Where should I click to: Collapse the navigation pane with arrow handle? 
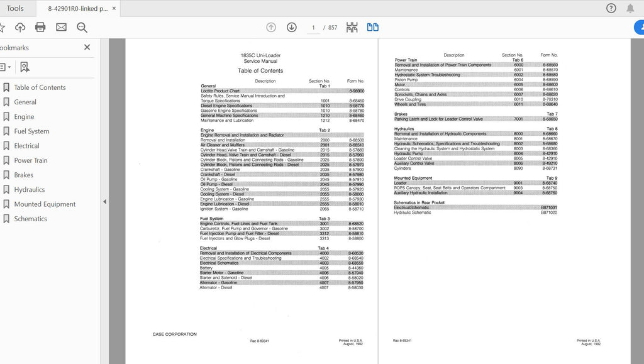(x=104, y=202)
